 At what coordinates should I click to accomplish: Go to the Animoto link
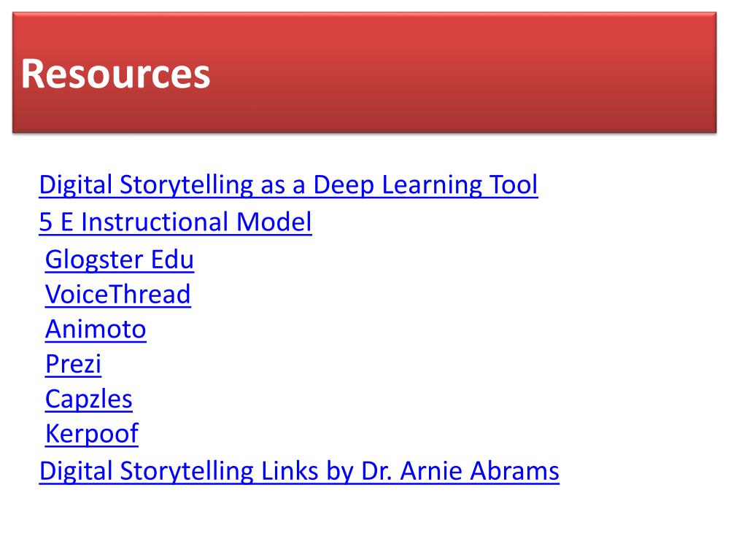96,329
